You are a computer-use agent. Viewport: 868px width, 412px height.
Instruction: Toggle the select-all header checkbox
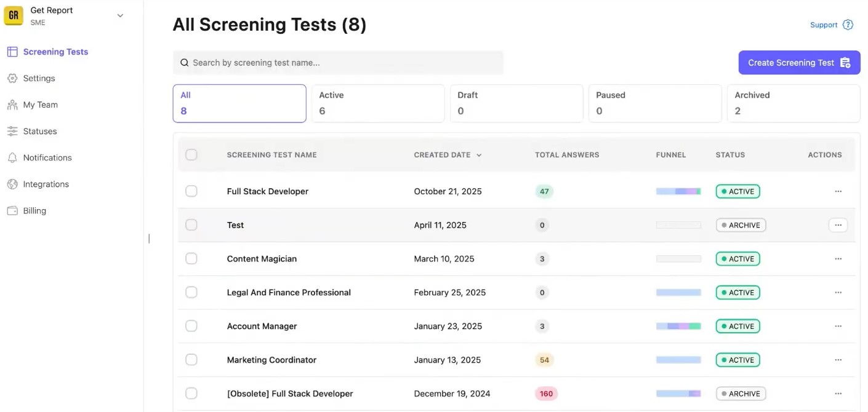(x=191, y=154)
